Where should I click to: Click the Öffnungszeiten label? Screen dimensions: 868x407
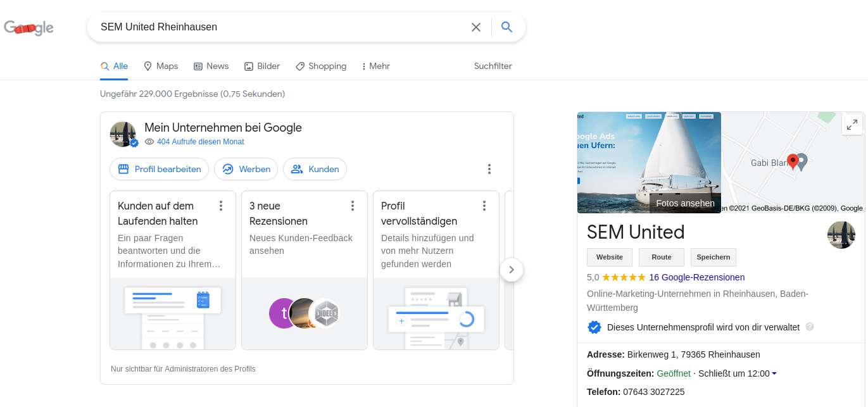(620, 373)
